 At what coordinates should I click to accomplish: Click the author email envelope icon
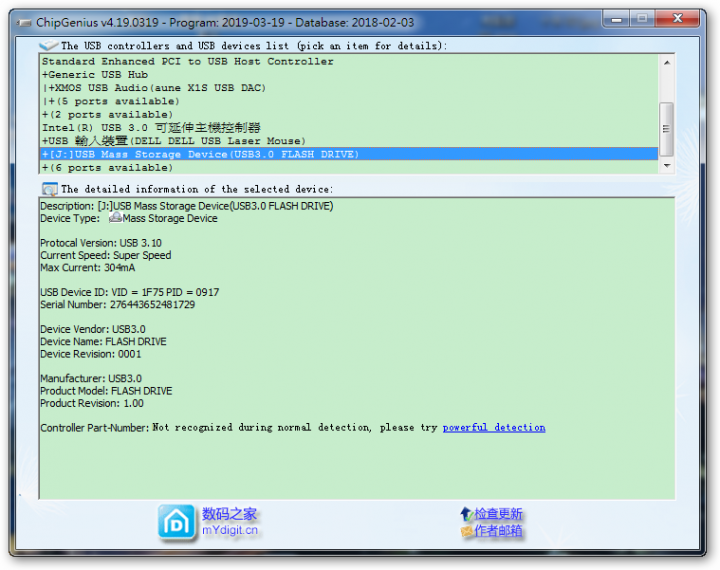pyautogui.click(x=467, y=531)
